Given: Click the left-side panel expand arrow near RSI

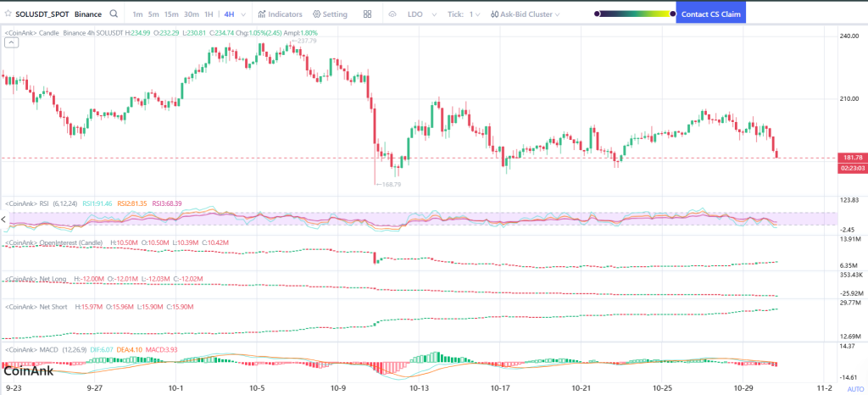Looking at the screenshot, I should coord(3,220).
